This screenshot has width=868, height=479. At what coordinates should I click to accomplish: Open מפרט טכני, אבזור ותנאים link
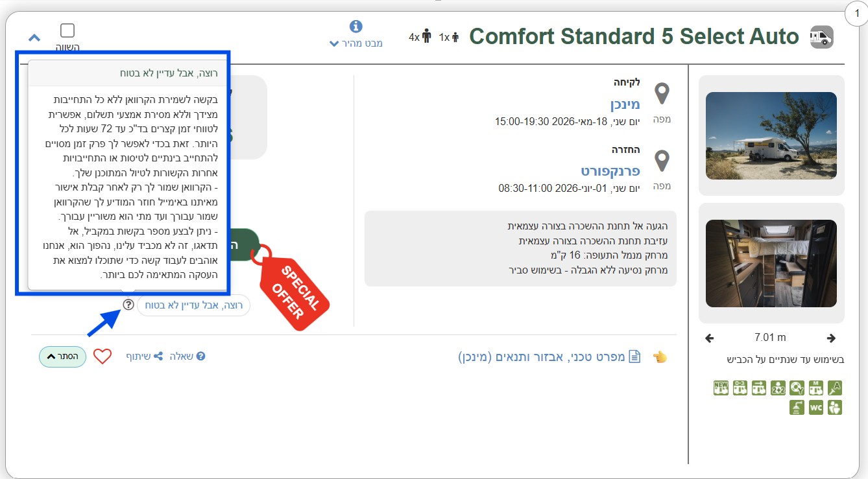pyautogui.click(x=549, y=356)
